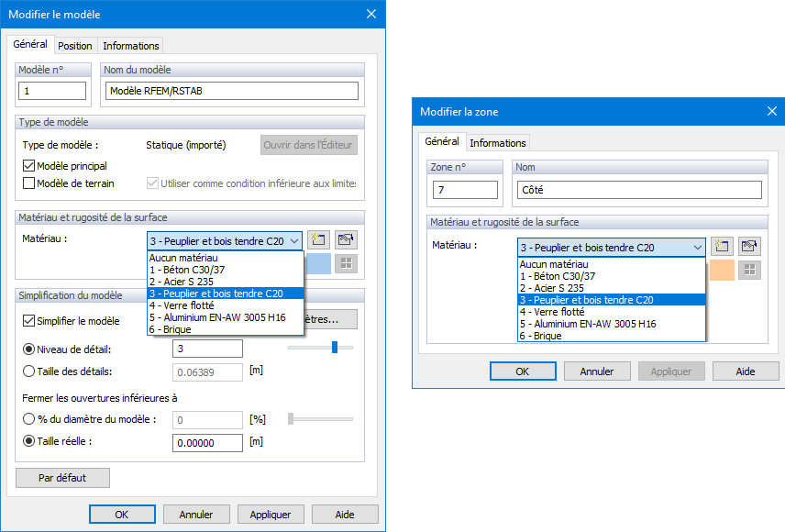Choose 1 - Béton C30/37 in zone dialog

click(612, 276)
